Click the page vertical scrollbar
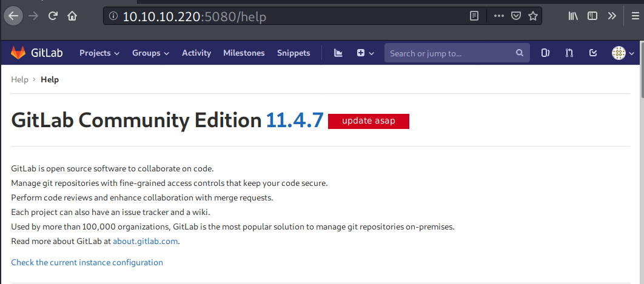This screenshot has width=644, height=284. [x=642, y=70]
